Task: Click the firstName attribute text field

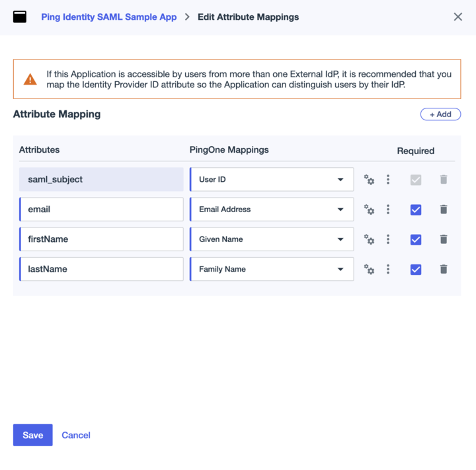Action: (x=101, y=239)
